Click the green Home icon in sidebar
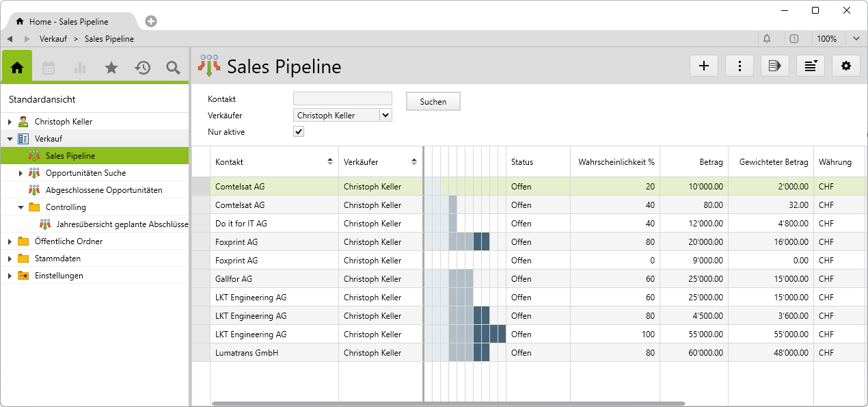 pyautogui.click(x=17, y=67)
